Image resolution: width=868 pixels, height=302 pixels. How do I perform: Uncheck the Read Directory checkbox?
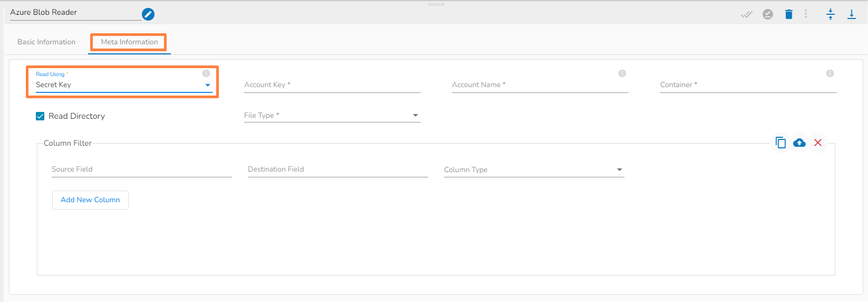pos(40,116)
